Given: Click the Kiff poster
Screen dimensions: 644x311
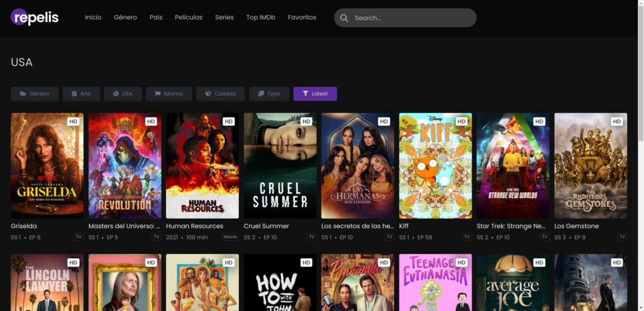Looking at the screenshot, I should (x=435, y=166).
